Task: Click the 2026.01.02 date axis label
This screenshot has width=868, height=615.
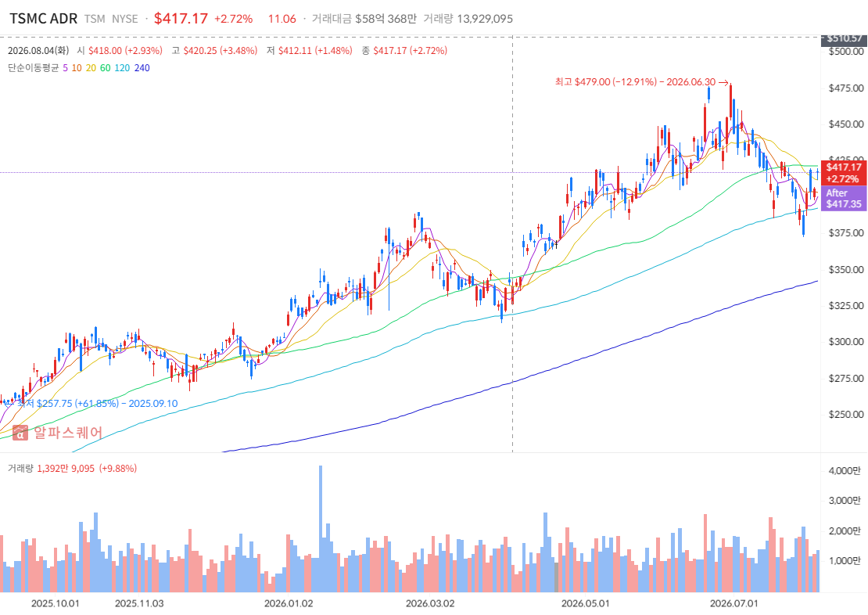Action: tap(289, 602)
